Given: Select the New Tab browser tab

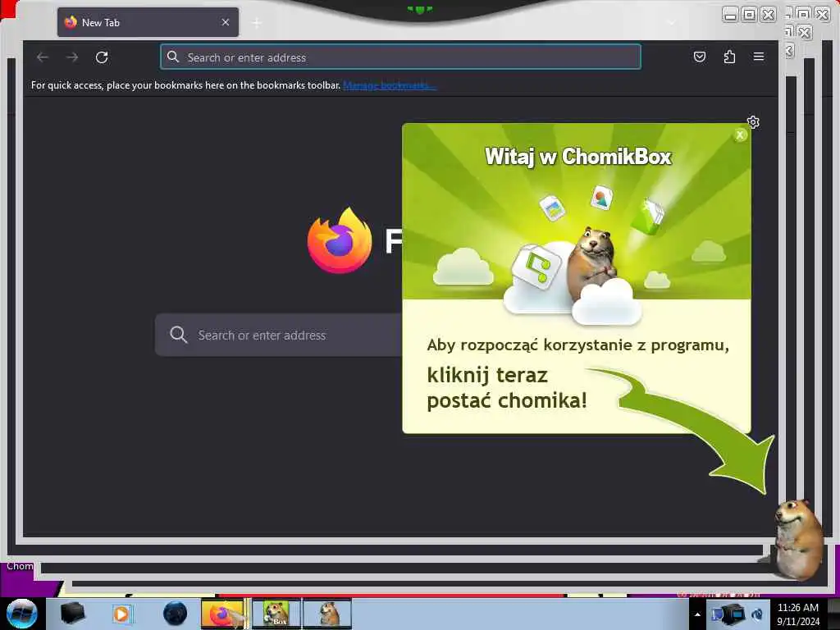Looking at the screenshot, I should coord(148,22).
